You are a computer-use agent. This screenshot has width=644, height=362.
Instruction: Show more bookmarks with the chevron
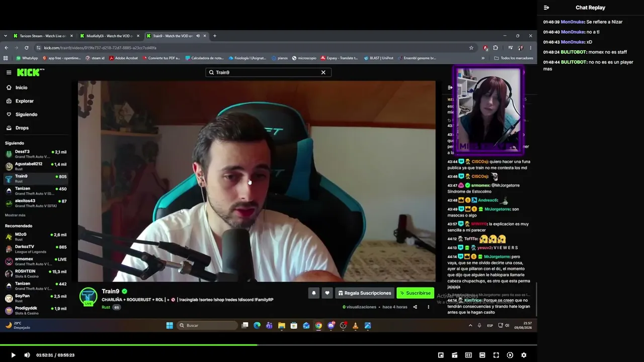[x=483, y=58]
